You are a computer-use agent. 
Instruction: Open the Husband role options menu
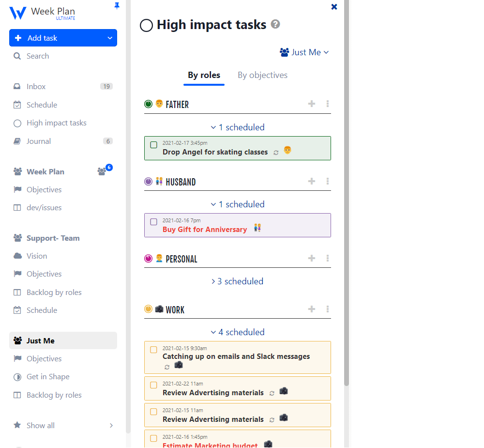[x=328, y=181]
